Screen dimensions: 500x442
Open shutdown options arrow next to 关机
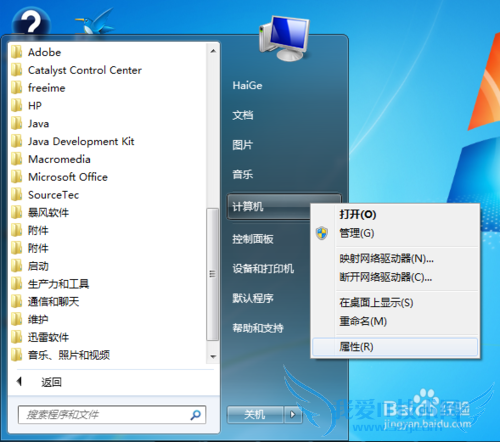coord(293,415)
